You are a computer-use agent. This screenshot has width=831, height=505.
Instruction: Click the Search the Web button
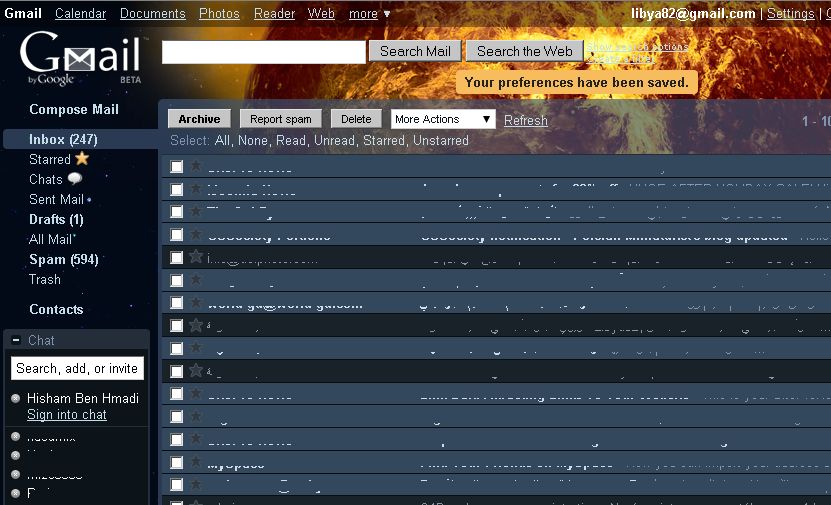pyautogui.click(x=525, y=51)
